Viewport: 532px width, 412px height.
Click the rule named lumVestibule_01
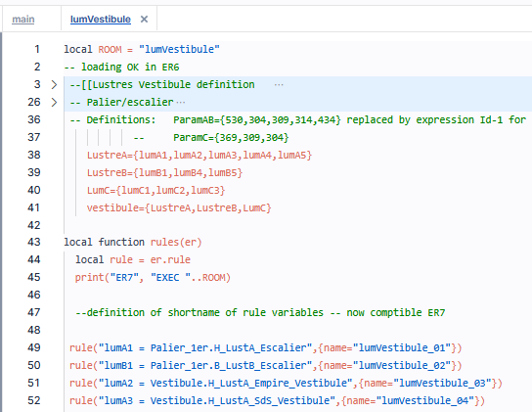click(x=265, y=347)
